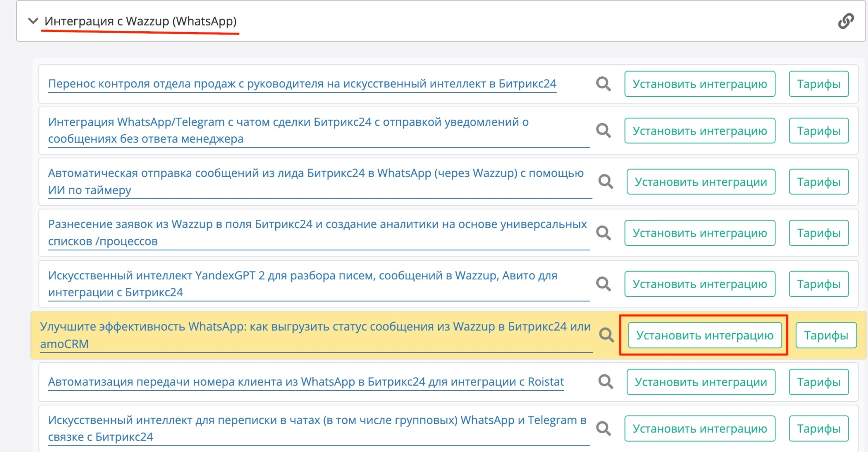
Task: Collapse the Wazzup (WhatsApp) integration section
Action: coord(33,21)
